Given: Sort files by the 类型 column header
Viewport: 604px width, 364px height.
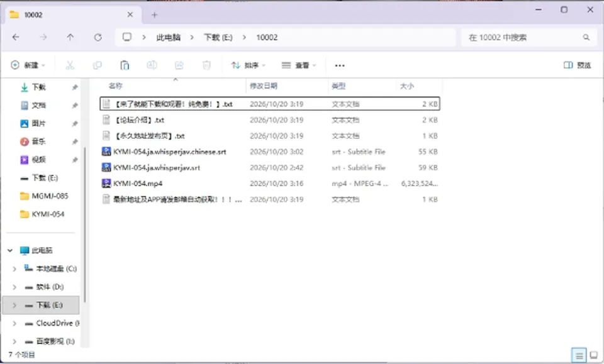Looking at the screenshot, I should point(362,85).
